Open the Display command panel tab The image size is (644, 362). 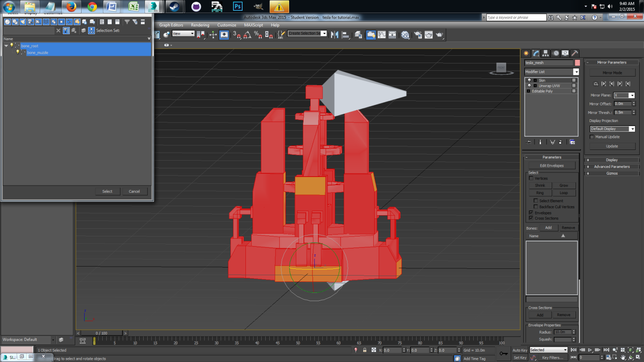click(x=565, y=53)
